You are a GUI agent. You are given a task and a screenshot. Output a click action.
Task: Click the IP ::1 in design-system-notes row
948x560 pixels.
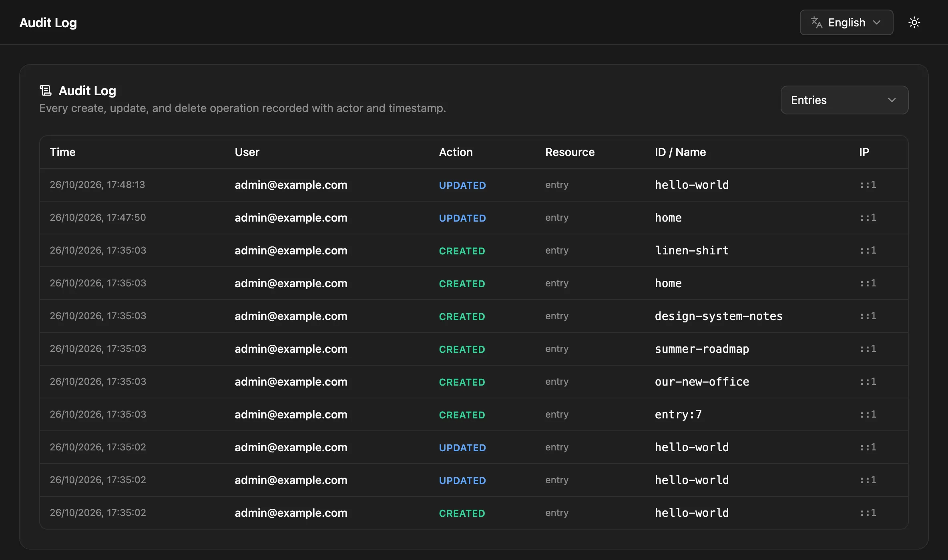(868, 316)
